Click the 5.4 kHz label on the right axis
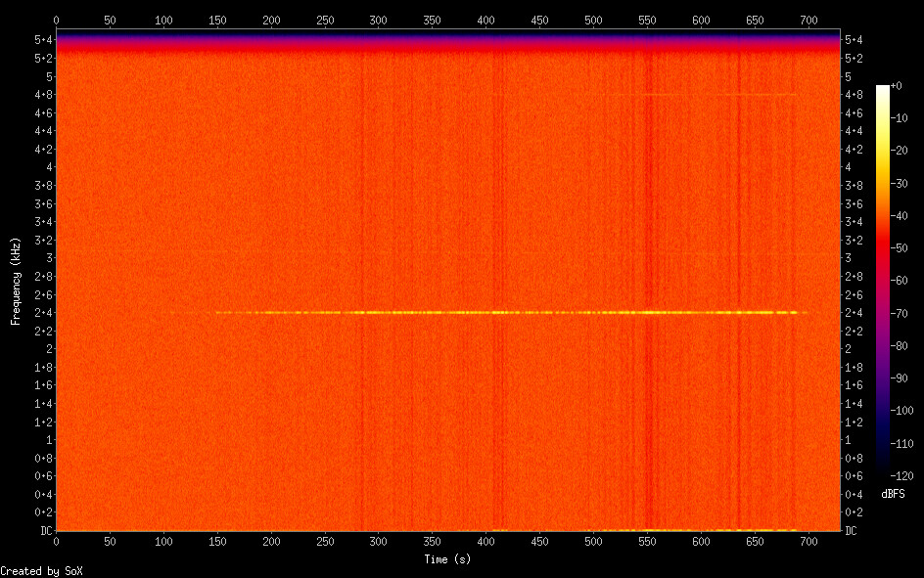The width and height of the screenshot is (924, 578). (854, 39)
